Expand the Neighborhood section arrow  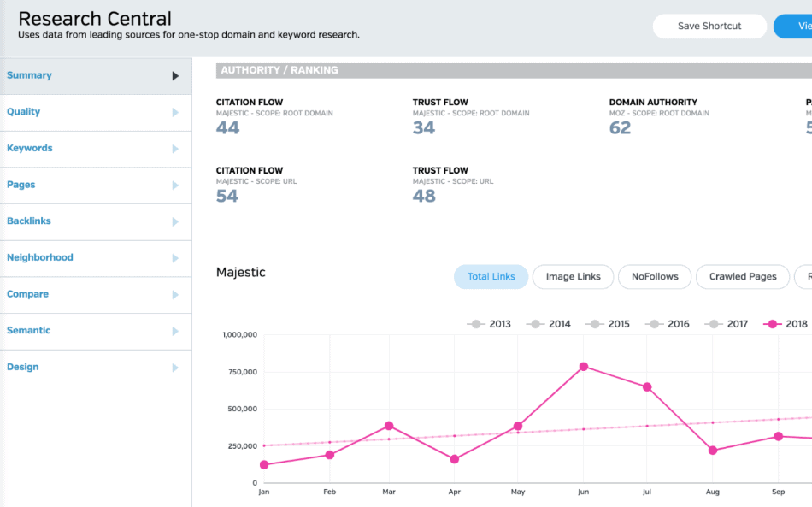point(175,258)
